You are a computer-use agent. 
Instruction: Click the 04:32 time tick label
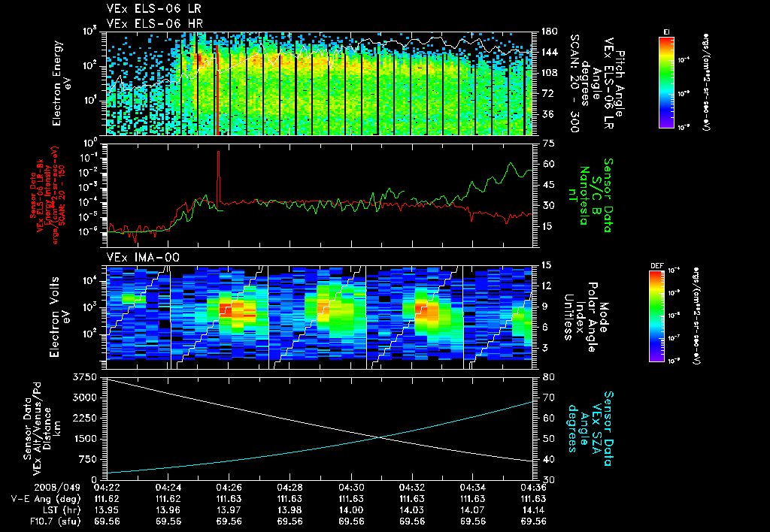[412, 488]
